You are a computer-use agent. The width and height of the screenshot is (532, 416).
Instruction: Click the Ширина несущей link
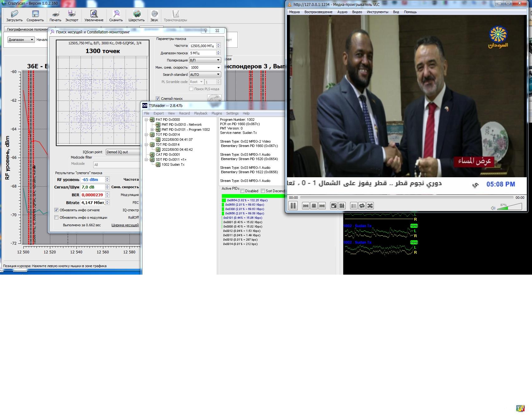(125, 225)
